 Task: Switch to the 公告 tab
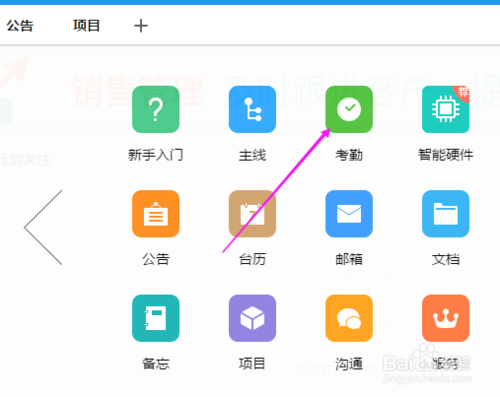[20, 26]
